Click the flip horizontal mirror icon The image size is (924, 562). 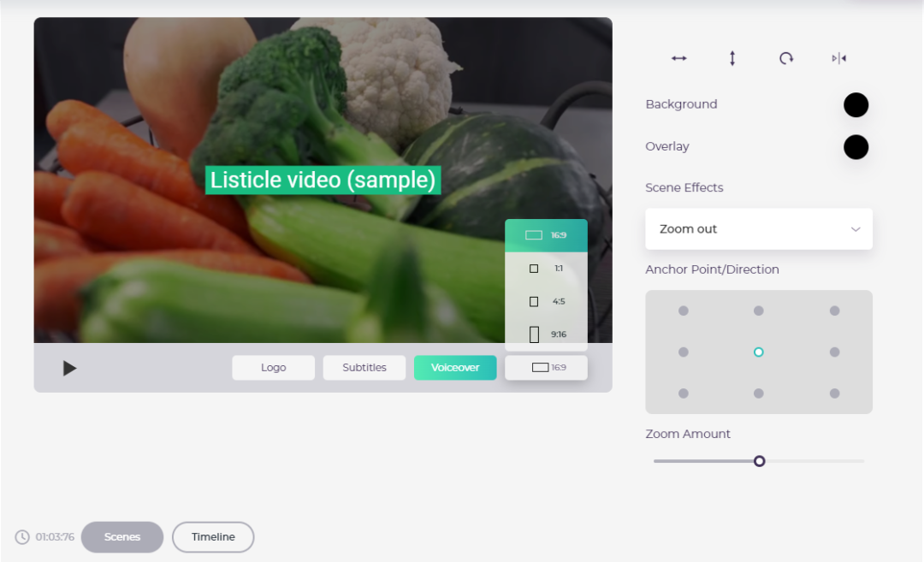pos(839,58)
